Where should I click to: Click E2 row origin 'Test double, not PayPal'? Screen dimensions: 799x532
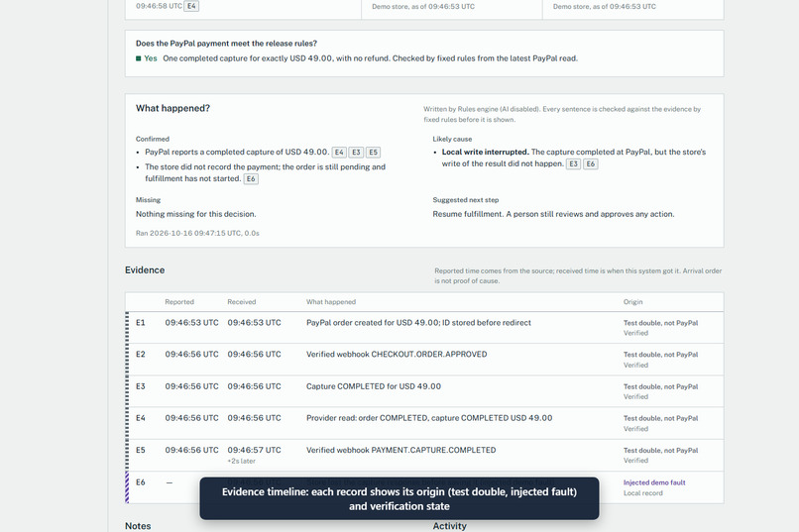coord(660,355)
